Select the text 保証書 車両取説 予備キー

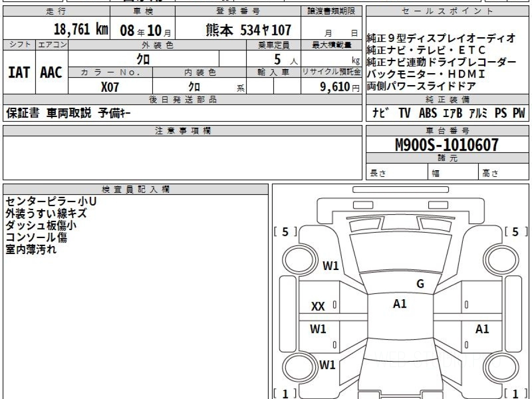[x=68, y=113]
